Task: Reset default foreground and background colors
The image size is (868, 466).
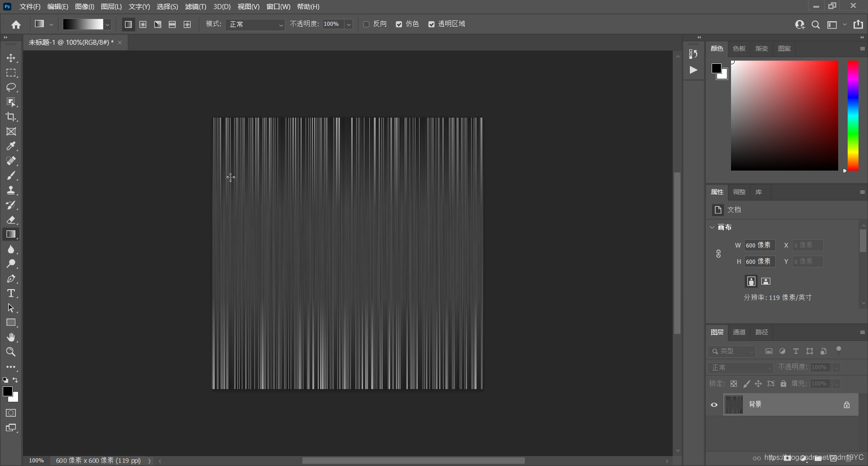Action: point(5,380)
